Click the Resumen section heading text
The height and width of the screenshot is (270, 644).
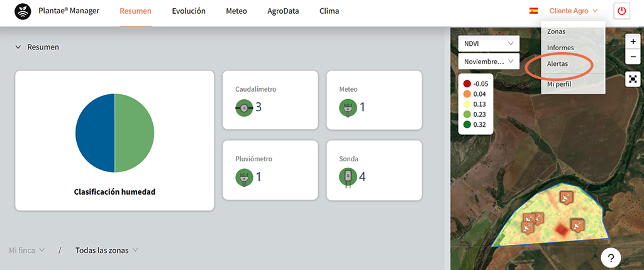pyautogui.click(x=43, y=47)
